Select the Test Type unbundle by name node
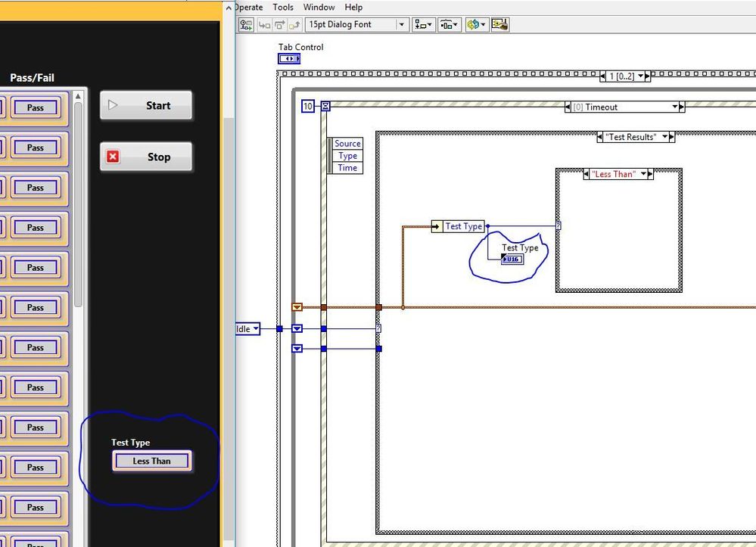 (458, 226)
